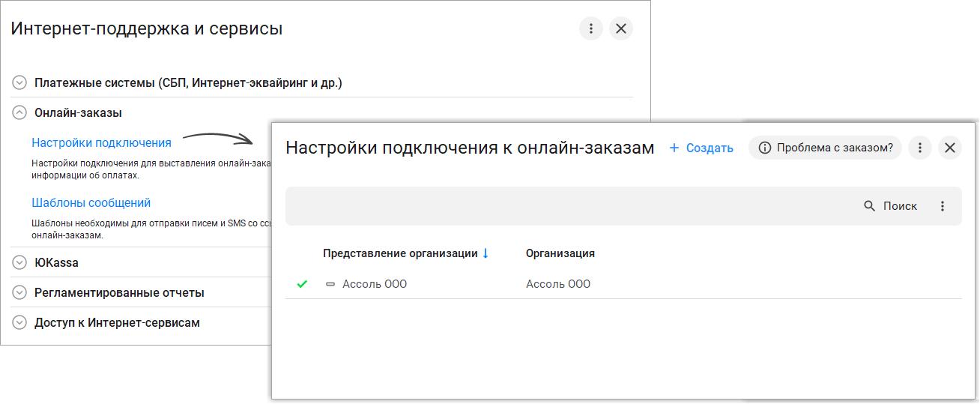Image resolution: width=980 pixels, height=404 pixels.
Task: Open the three-dot menu in the search bar
Action: coord(943,206)
